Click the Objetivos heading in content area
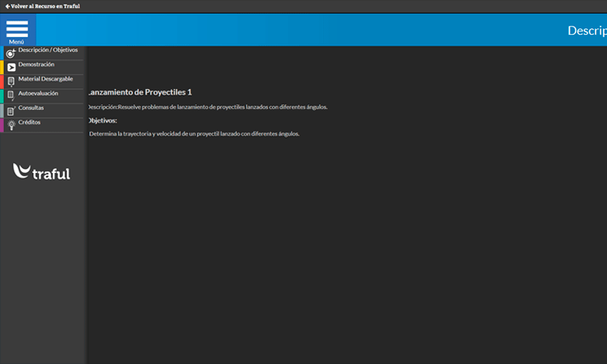 (x=103, y=121)
